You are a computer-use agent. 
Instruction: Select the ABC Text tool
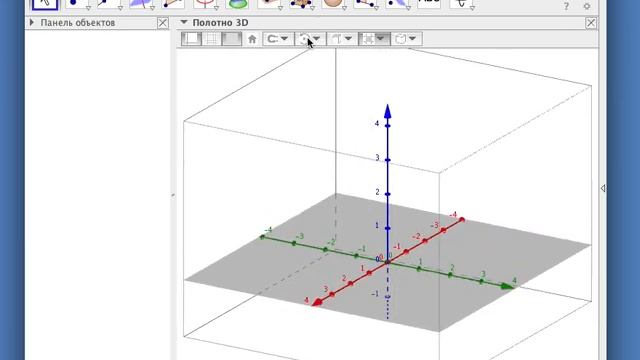(429, 3)
